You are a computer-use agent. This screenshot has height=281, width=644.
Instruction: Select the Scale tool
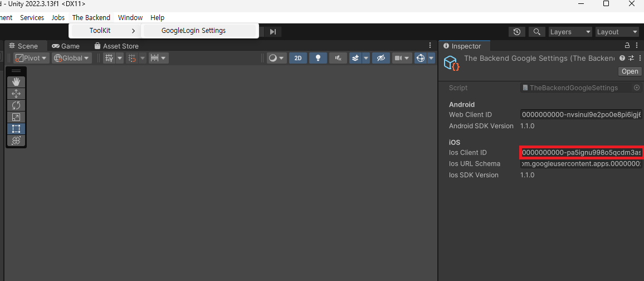click(x=16, y=117)
